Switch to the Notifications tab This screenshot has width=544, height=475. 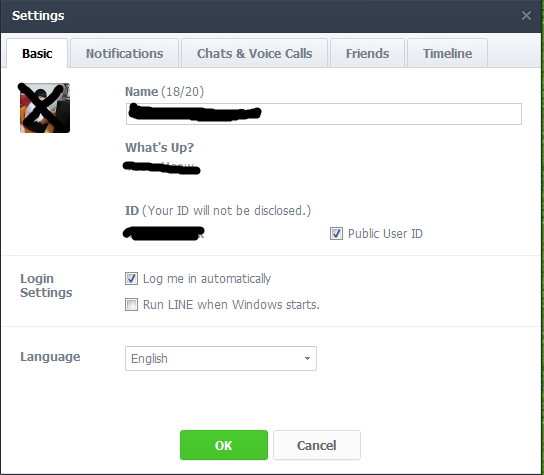tap(125, 53)
